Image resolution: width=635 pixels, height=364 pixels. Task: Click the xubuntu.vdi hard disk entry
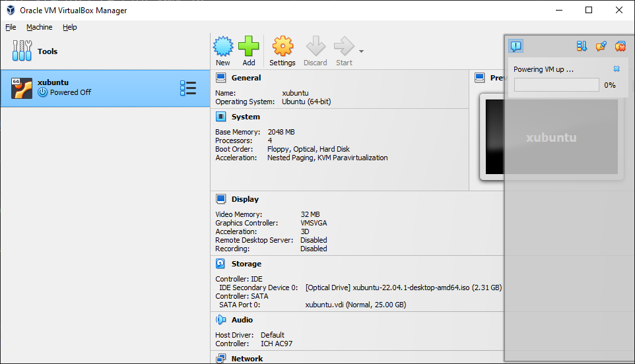356,305
